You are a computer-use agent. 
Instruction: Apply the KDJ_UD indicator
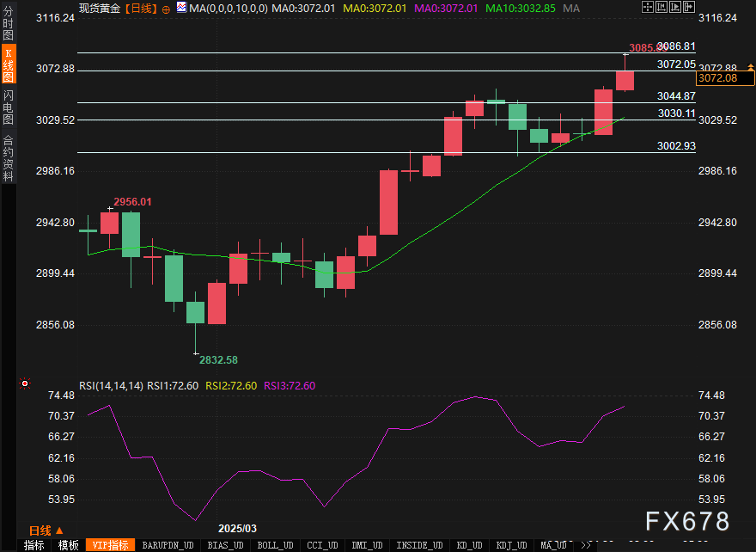pyautogui.click(x=512, y=545)
